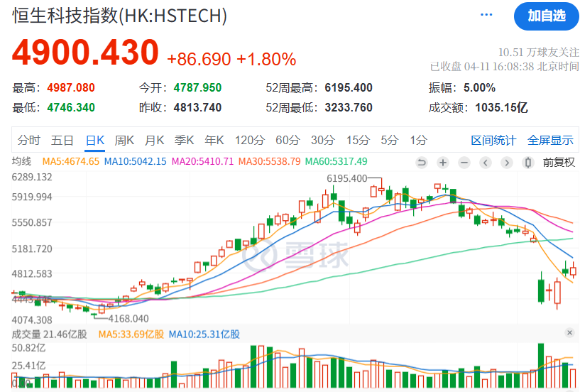Choose the 季K quarterly chart tab
Viewport: 580px width, 392px height.
click(x=184, y=141)
